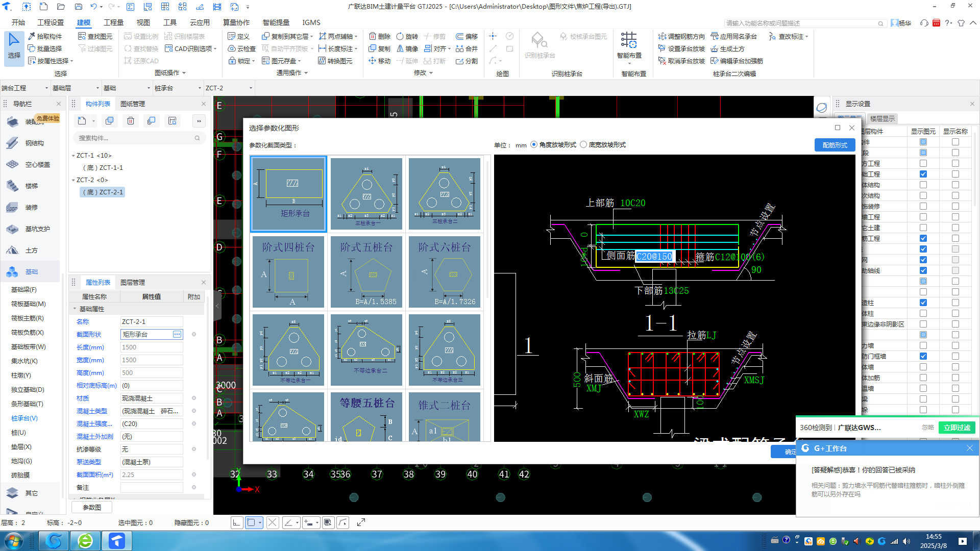Toggle 显示名称 checkbox for 体结构 row
This screenshot has height=551, width=980.
[x=955, y=185]
